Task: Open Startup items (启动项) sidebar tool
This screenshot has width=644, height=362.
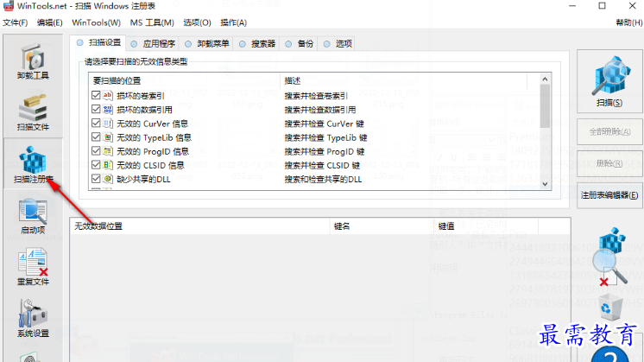Action: coord(33,216)
